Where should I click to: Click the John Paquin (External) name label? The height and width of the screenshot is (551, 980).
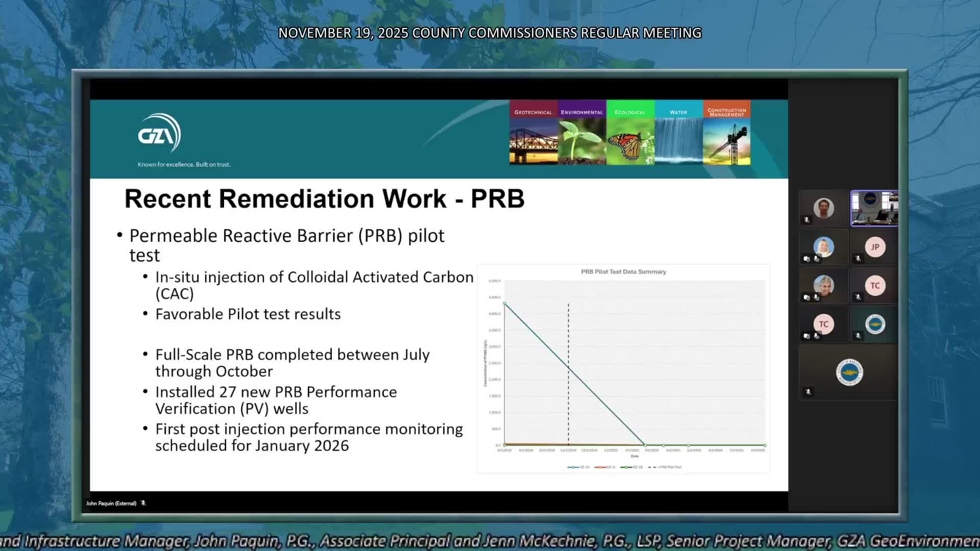[111, 503]
